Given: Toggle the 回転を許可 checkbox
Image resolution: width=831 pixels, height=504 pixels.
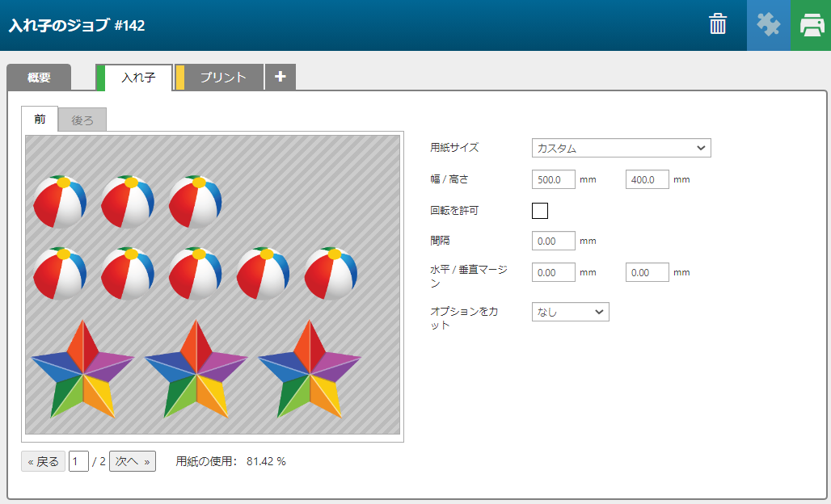Looking at the screenshot, I should point(540,211).
